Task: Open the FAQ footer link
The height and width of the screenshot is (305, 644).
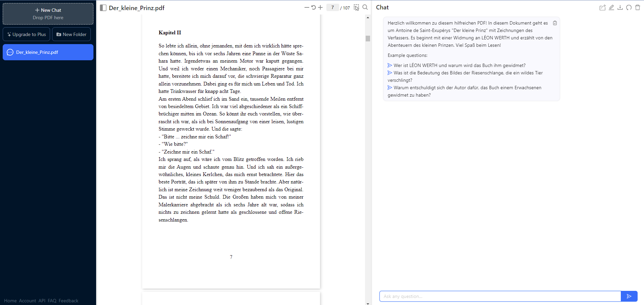Action: coord(52,301)
